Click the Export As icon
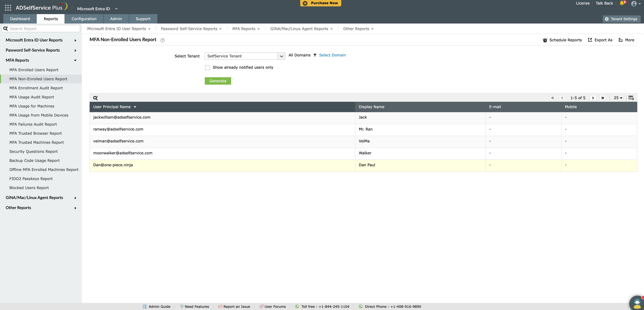This screenshot has width=644, height=310. [x=590, y=40]
